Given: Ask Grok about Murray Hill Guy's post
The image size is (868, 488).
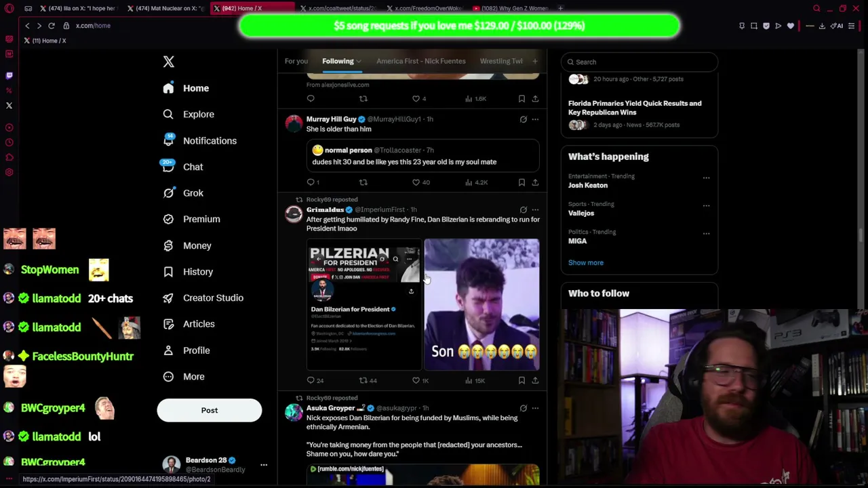Looking at the screenshot, I should pos(523,119).
